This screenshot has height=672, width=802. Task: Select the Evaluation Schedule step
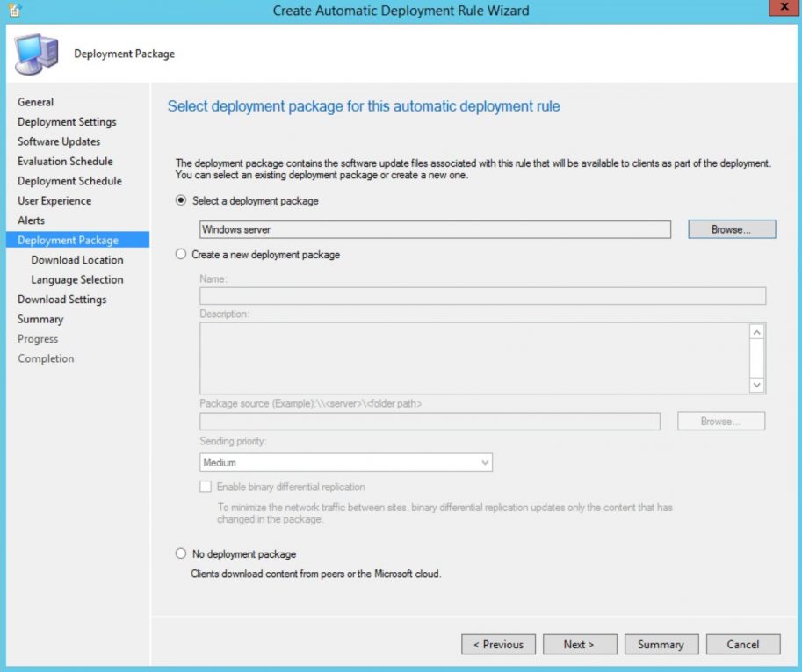(65, 161)
